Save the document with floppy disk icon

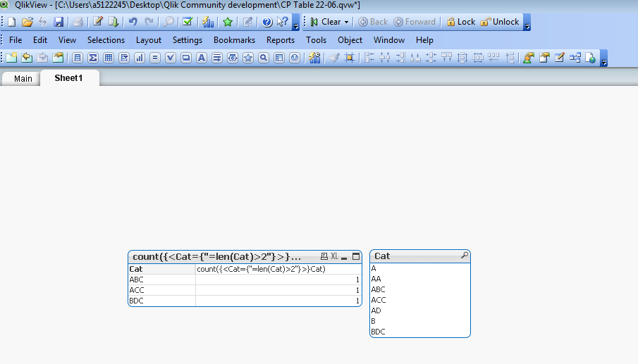(59, 22)
